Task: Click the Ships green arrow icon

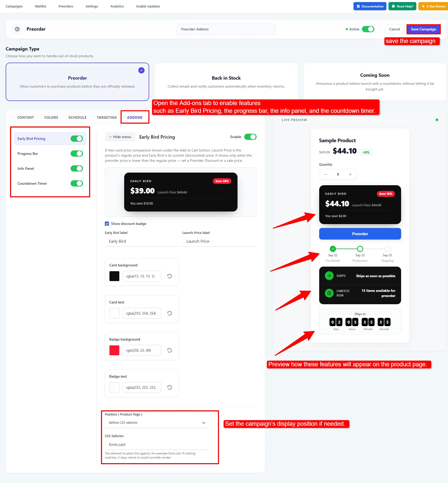Action: (x=329, y=276)
